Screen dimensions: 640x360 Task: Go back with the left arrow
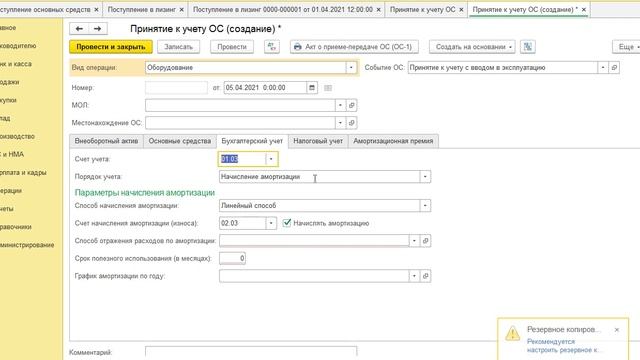(79, 29)
